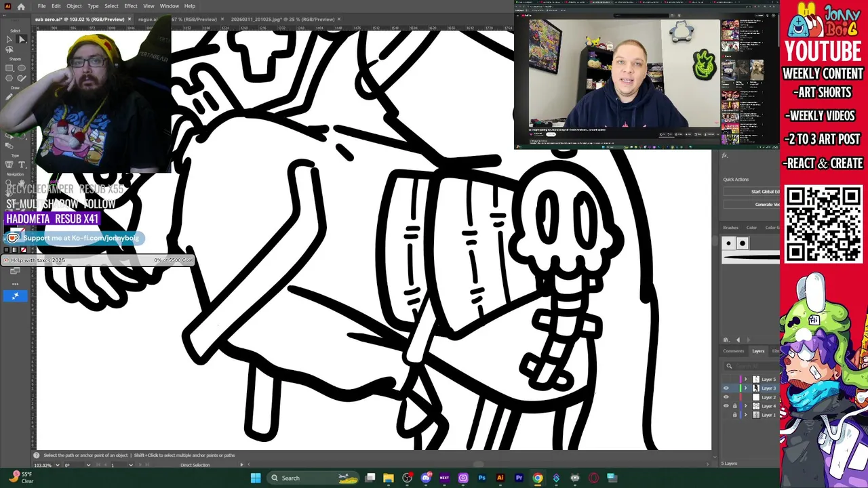The width and height of the screenshot is (868, 488).
Task: Open the Brush Libraries menu icon
Action: click(727, 340)
